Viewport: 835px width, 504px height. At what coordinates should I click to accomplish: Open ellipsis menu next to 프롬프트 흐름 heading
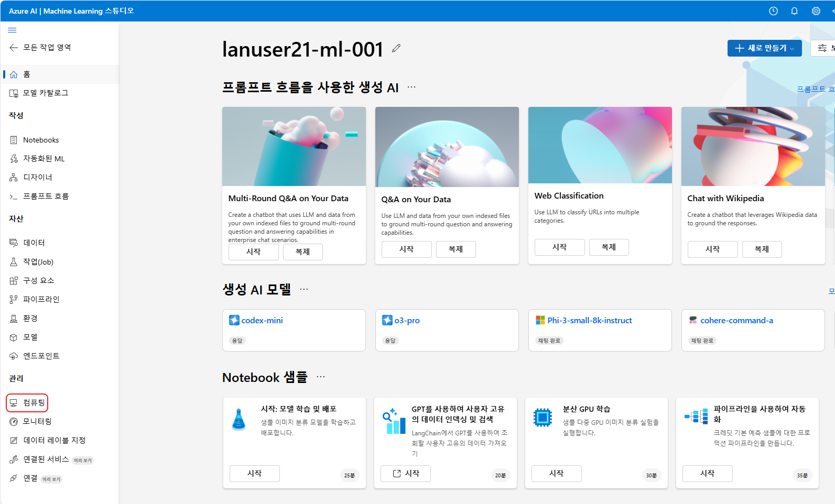[x=411, y=87]
